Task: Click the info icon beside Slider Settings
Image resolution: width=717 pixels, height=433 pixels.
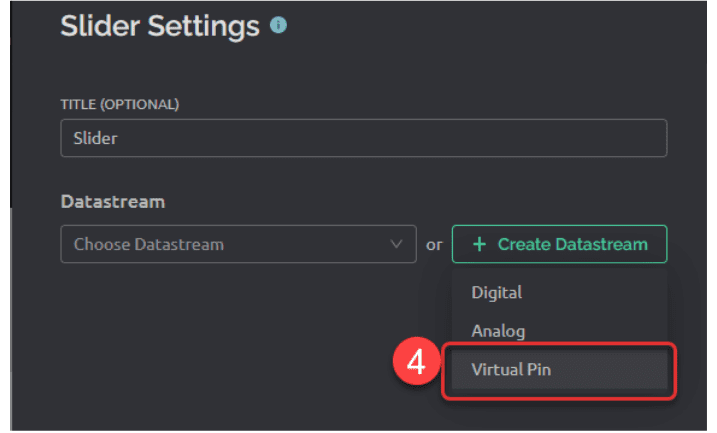Action: click(x=278, y=25)
